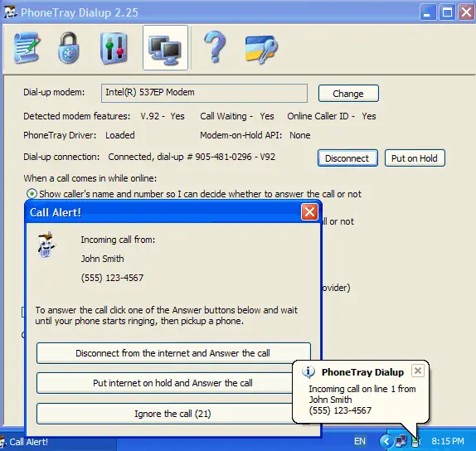Click the Put on Hold button
476x451 pixels.
click(x=415, y=158)
